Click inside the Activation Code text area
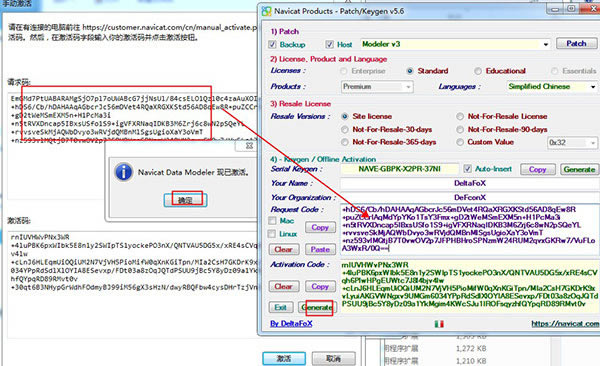The image size is (600, 366). click(470, 286)
